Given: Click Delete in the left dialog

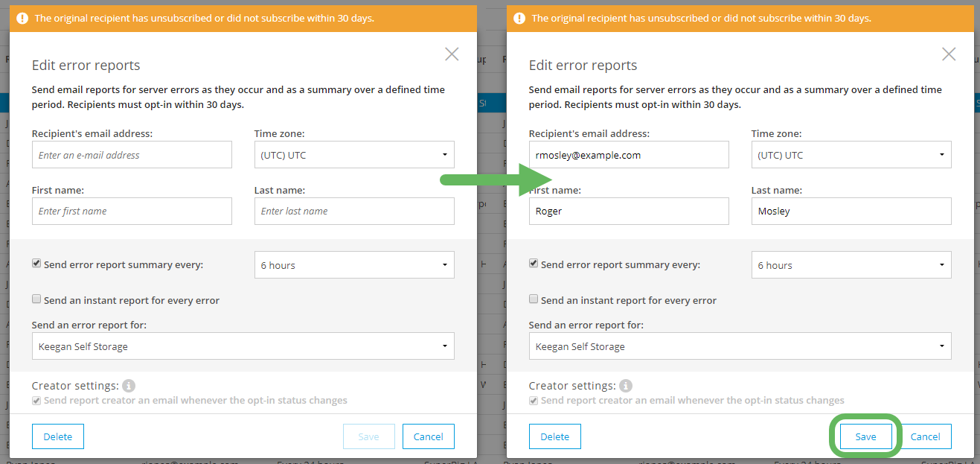Looking at the screenshot, I should coord(57,436).
